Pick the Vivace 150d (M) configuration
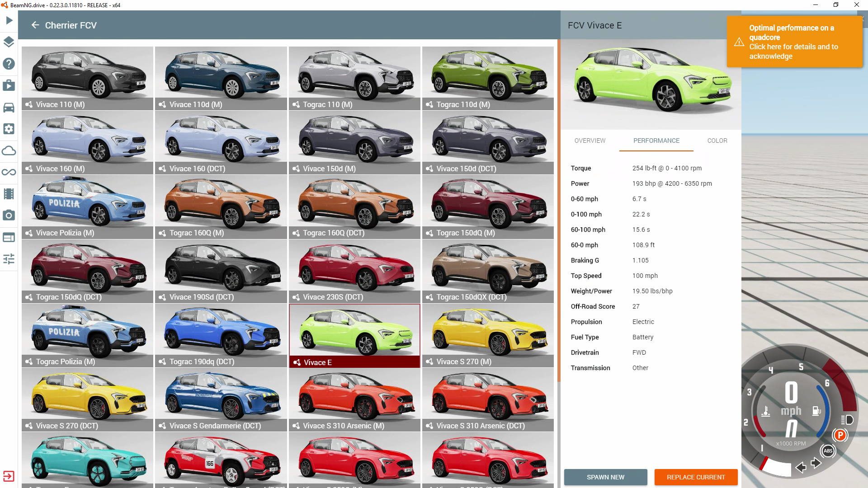This screenshot has height=488, width=868. 354,142
